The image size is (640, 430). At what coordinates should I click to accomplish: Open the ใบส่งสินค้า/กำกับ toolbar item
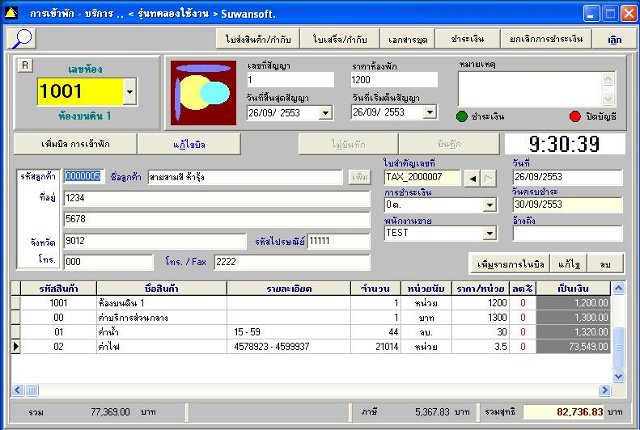(x=256, y=39)
